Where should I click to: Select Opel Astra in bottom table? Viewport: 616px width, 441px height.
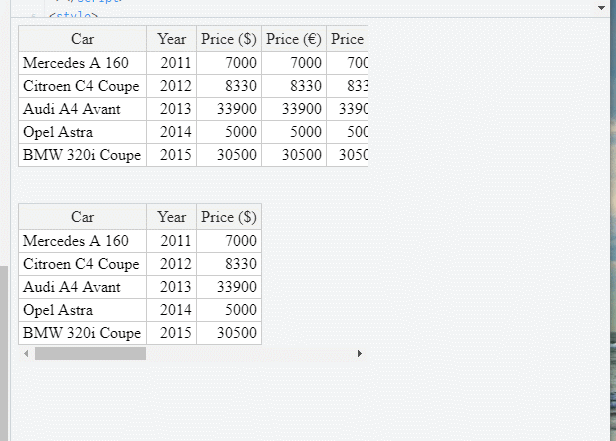[x=82, y=310]
